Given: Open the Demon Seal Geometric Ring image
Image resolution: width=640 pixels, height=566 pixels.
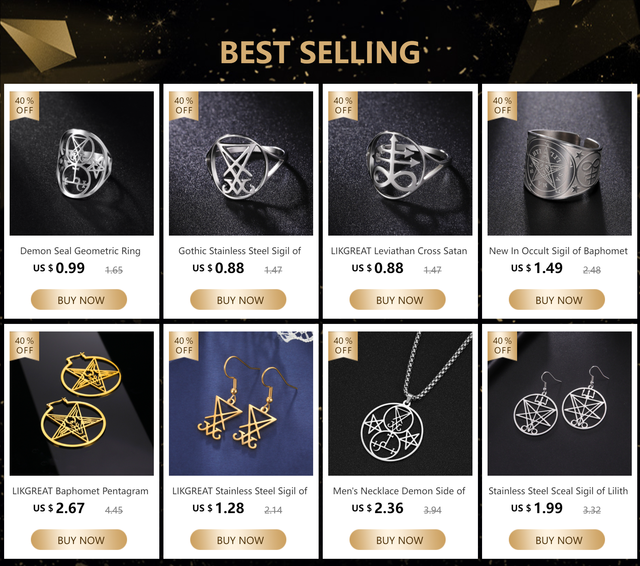Looking at the screenshot, I should click(82, 163).
